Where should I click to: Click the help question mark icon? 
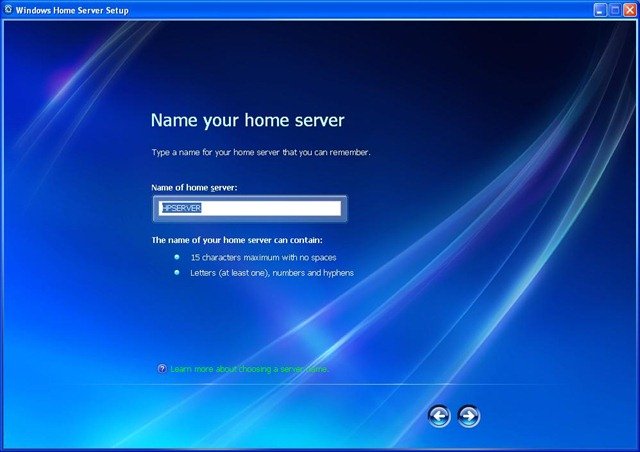coord(162,369)
